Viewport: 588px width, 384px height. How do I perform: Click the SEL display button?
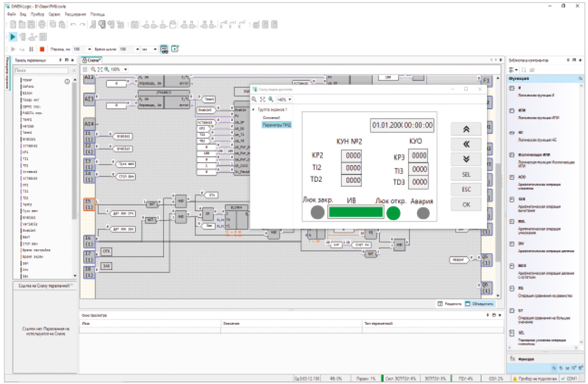click(466, 174)
